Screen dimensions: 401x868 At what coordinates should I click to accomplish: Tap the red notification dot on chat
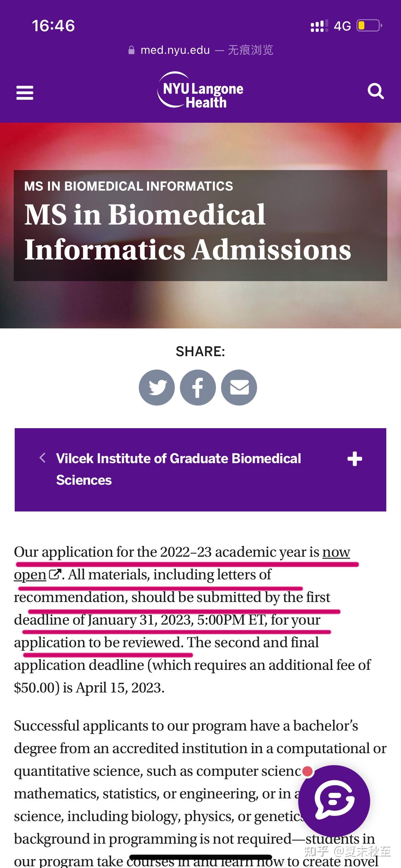pyautogui.click(x=307, y=772)
